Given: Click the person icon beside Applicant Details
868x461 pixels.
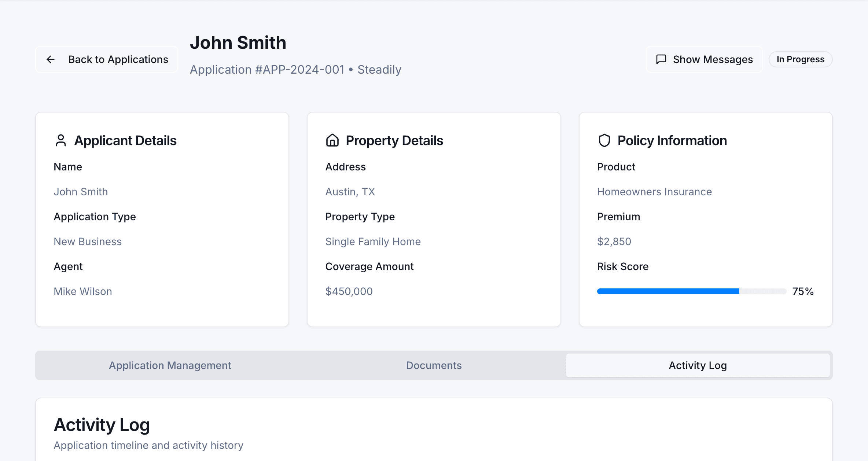Looking at the screenshot, I should 61,140.
